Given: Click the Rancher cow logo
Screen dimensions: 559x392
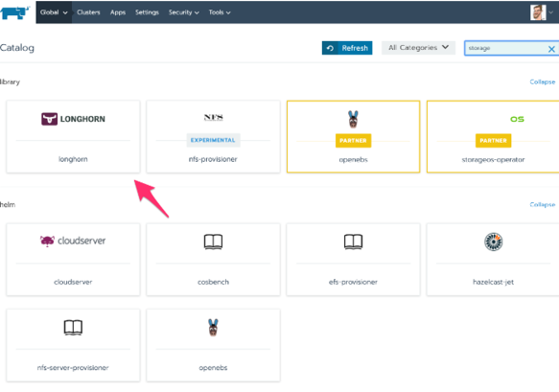Looking at the screenshot, I should point(14,12).
